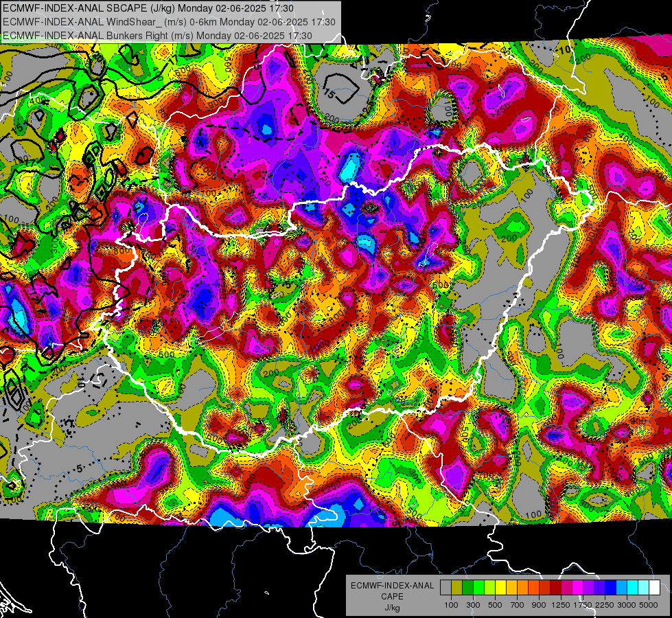Select the cyan swatch after 3000
The height and width of the screenshot is (618, 672).
(633, 588)
